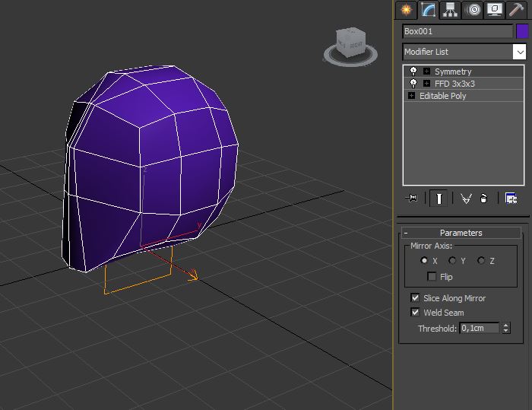Toggle Symmetry modifier lightbulb visibility
The width and height of the screenshot is (532, 410).
click(x=413, y=72)
